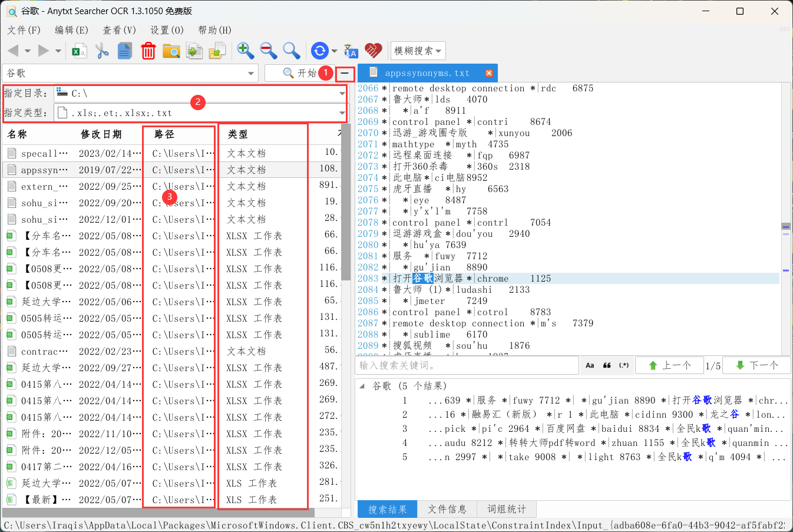Toggle match case Aa option
The height and width of the screenshot is (532, 793).
point(590,365)
